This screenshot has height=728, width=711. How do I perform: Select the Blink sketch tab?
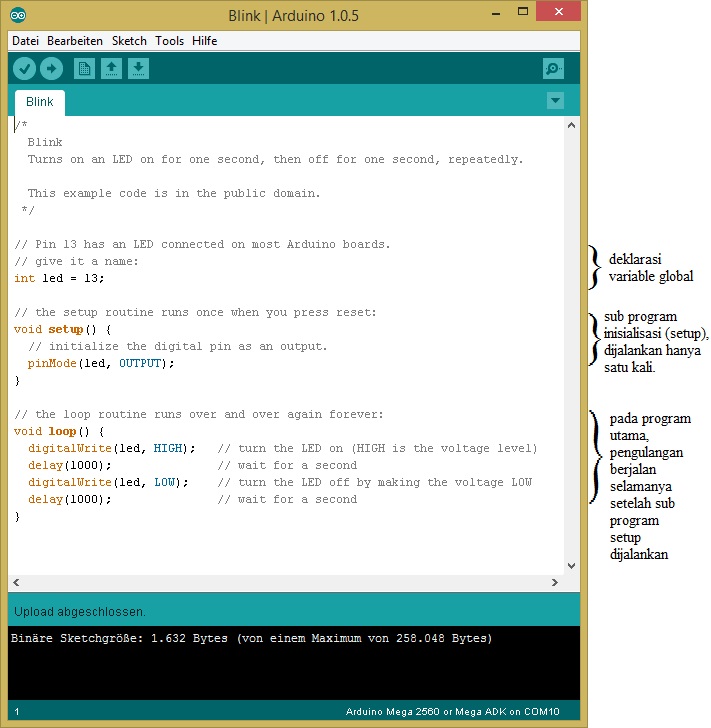pos(40,102)
